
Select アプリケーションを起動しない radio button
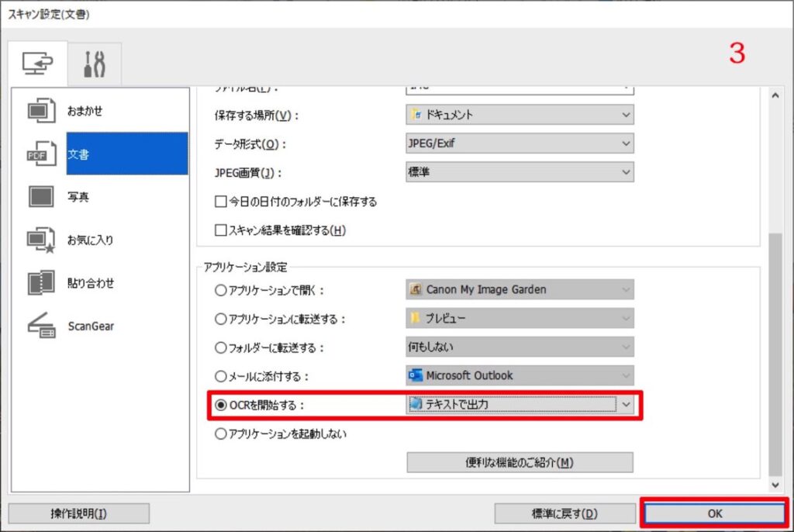tap(221, 434)
